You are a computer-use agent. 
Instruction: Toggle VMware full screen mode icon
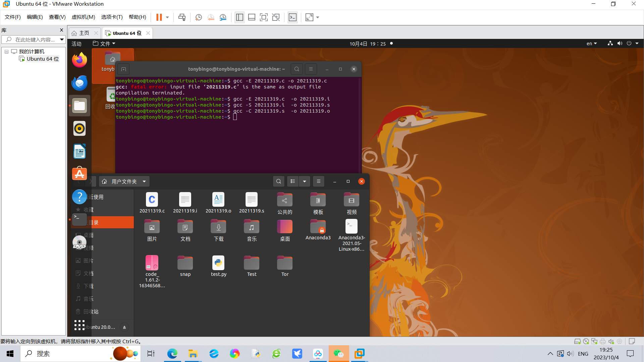pos(264,17)
